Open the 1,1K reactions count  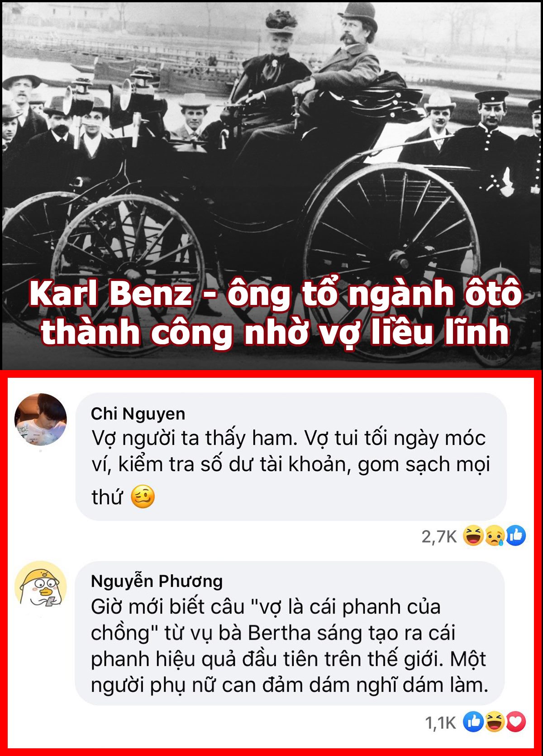coord(440,723)
